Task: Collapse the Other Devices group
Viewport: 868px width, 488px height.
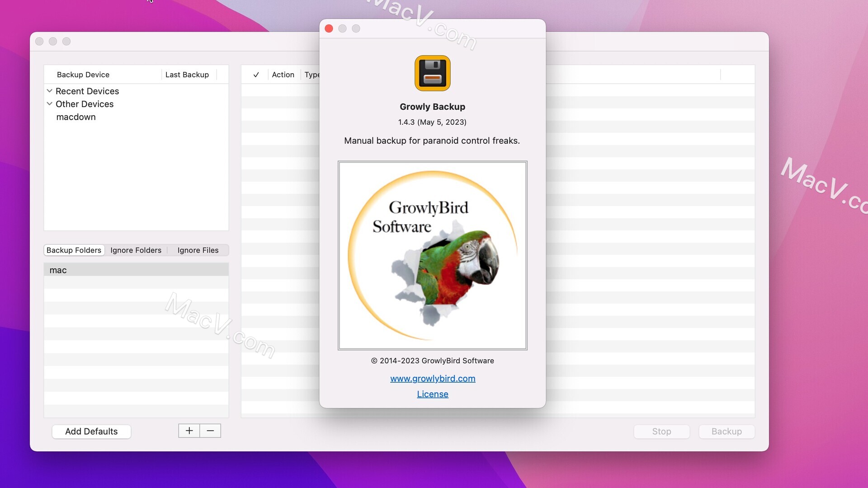Action: pyautogui.click(x=50, y=103)
